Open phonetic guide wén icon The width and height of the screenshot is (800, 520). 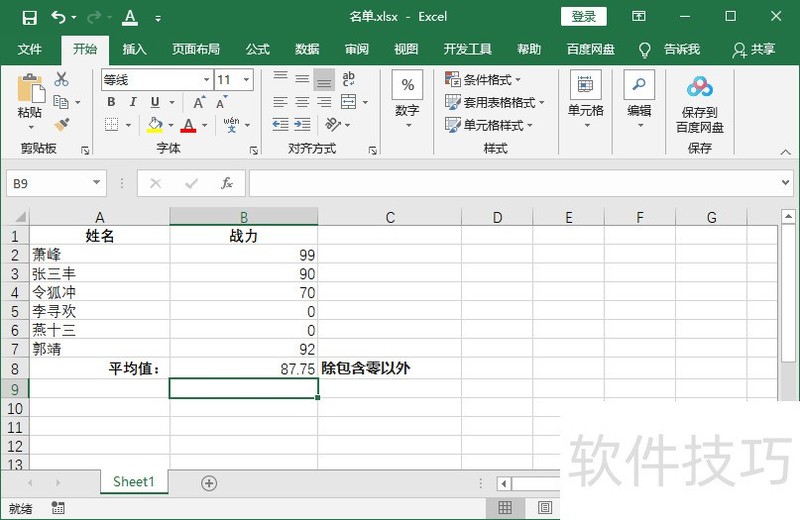pyautogui.click(x=231, y=125)
